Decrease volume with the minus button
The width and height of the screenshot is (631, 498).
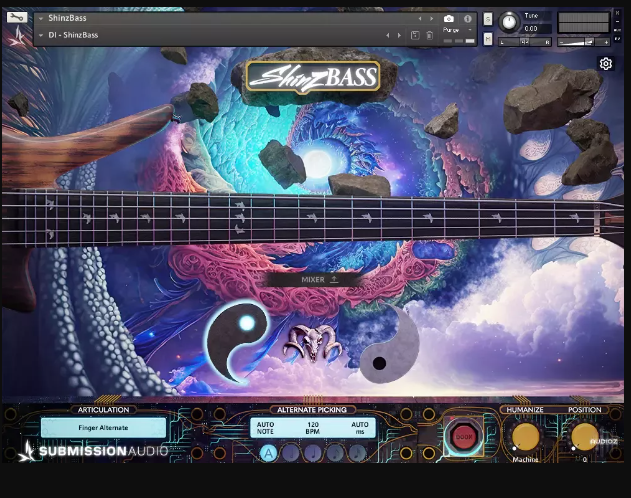(561, 42)
